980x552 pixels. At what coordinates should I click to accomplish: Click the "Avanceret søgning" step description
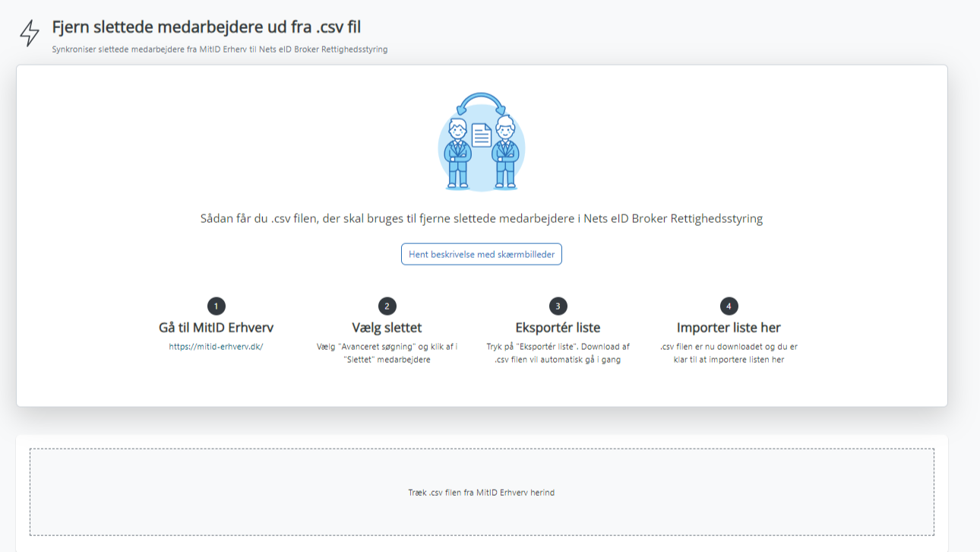pyautogui.click(x=387, y=353)
